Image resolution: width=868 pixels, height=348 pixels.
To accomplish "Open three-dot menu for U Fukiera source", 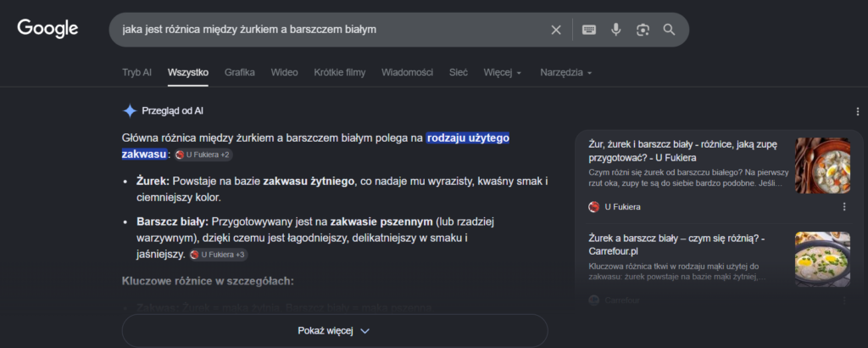I will tap(844, 207).
